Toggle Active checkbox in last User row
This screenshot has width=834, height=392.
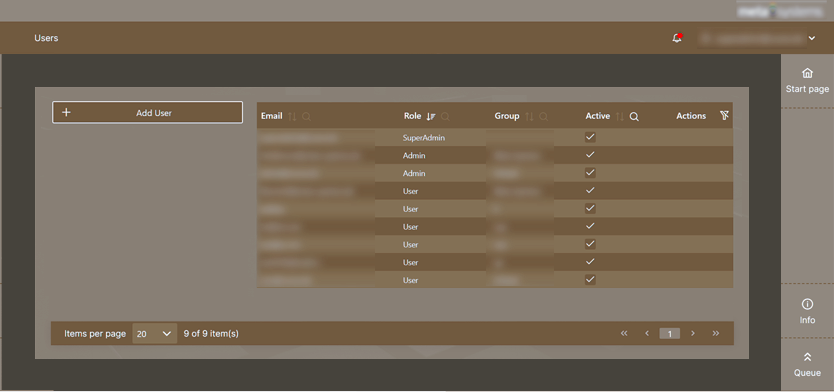[x=590, y=280]
